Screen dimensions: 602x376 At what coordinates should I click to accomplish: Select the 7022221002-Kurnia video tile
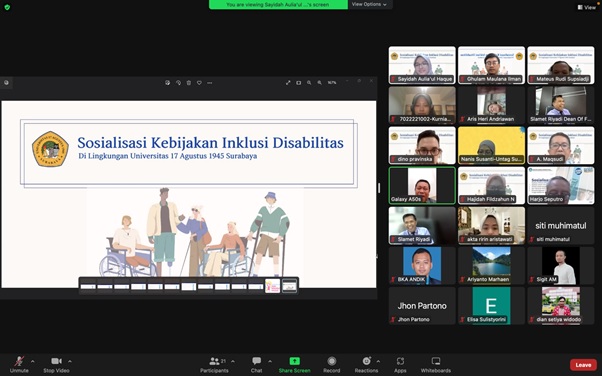tap(422, 105)
